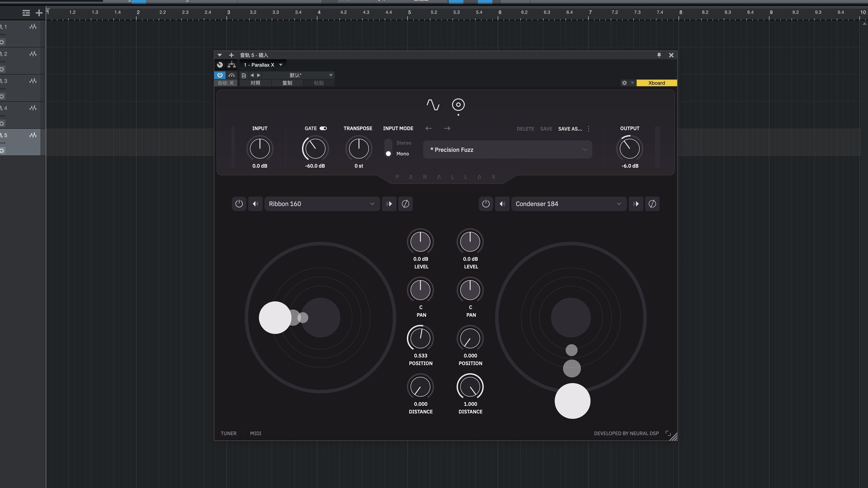Expand the Precision Fuzz preset dropdown
The height and width of the screenshot is (488, 868).
pyautogui.click(x=507, y=150)
